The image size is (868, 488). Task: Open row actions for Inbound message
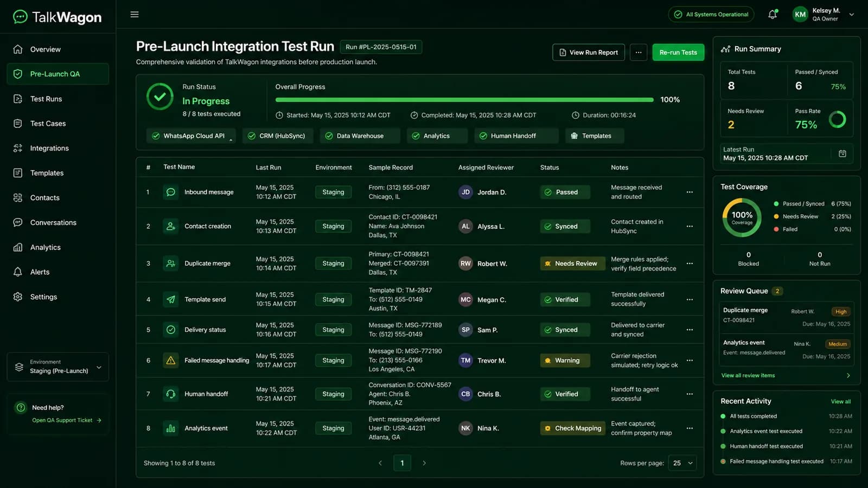(690, 192)
